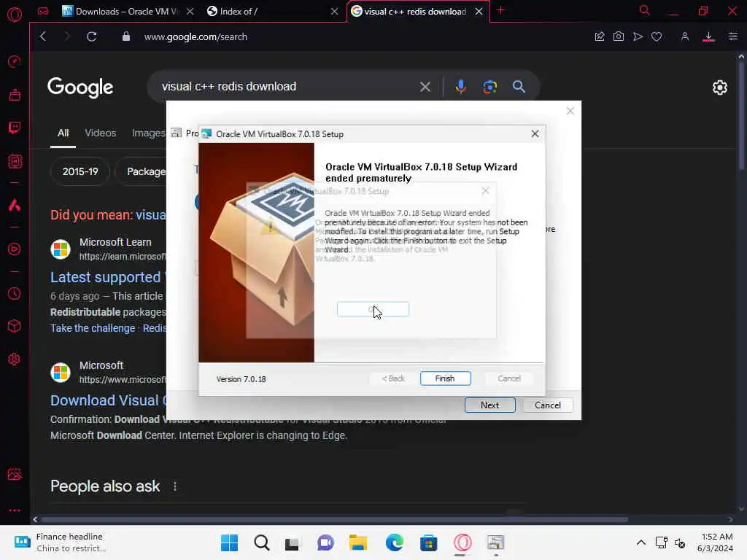This screenshot has width=747, height=560.
Task: Launch Microsoft Edge from the taskbar
Action: 394,542
